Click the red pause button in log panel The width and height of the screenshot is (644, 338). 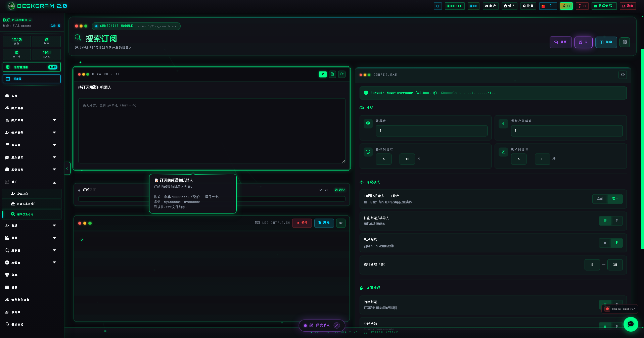[302, 223]
